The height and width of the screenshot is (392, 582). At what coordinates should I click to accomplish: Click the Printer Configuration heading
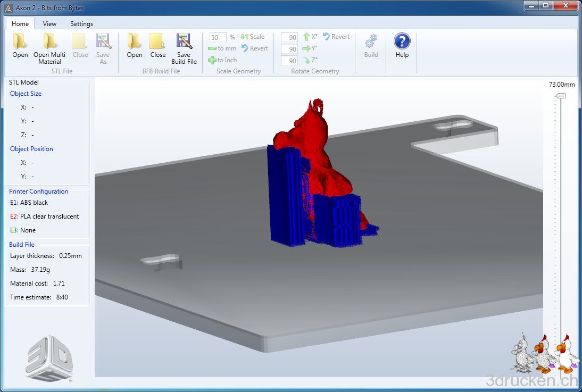click(39, 191)
